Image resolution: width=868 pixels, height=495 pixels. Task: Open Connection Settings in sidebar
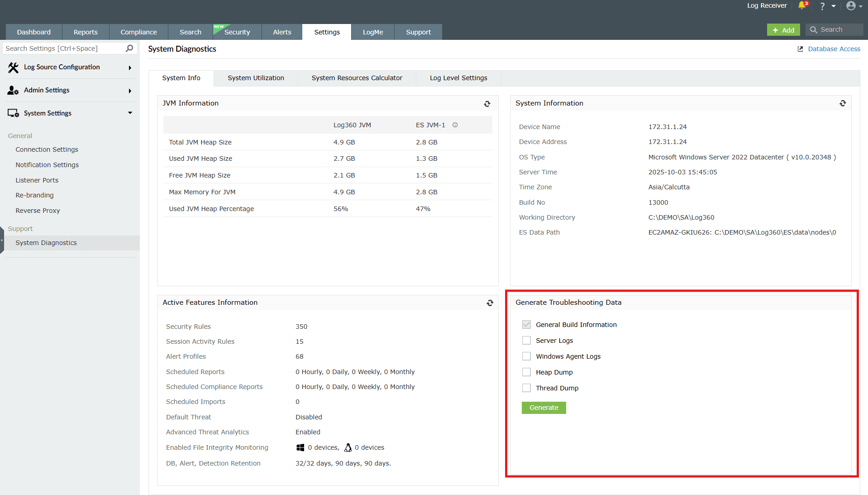47,149
